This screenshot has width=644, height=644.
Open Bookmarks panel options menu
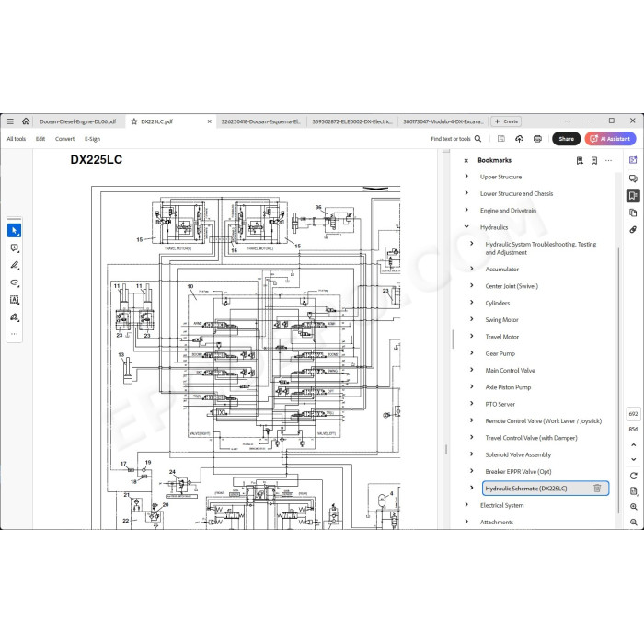tap(608, 161)
